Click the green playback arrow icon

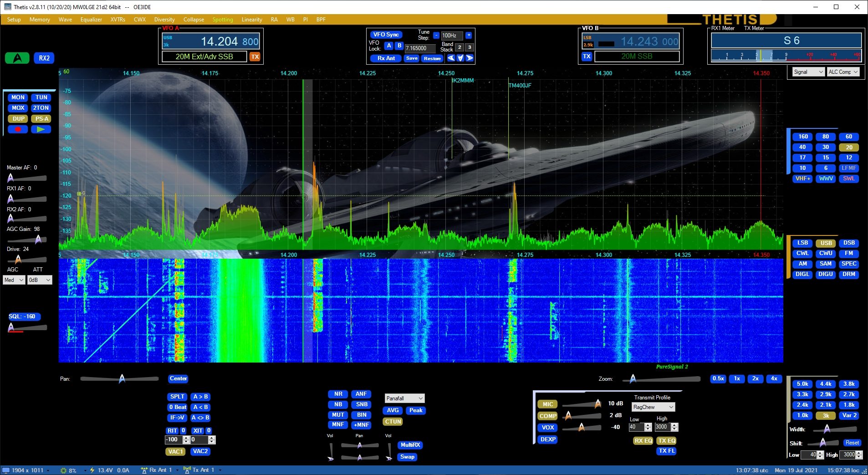[x=41, y=129]
